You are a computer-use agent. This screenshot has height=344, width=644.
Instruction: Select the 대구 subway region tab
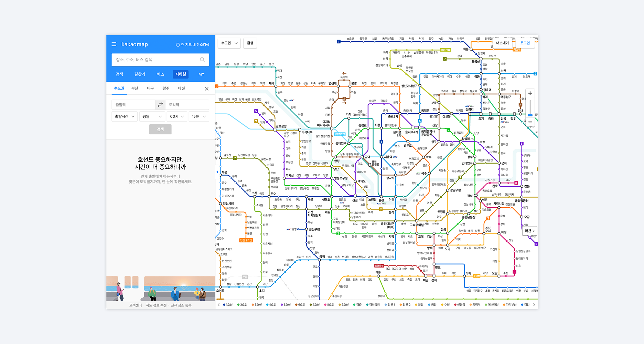tap(150, 88)
